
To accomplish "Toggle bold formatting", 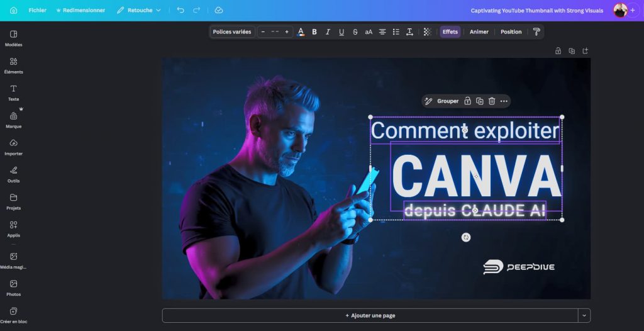I will (x=314, y=32).
